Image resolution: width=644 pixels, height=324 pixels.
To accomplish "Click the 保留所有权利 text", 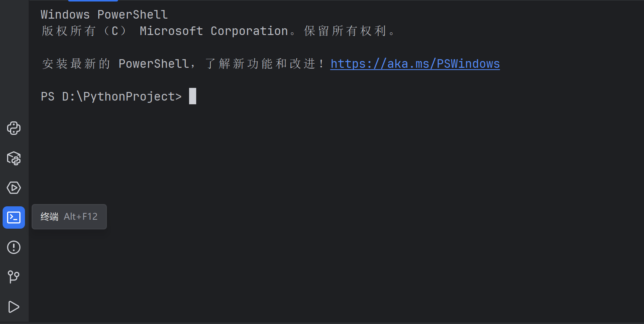I will [x=345, y=31].
